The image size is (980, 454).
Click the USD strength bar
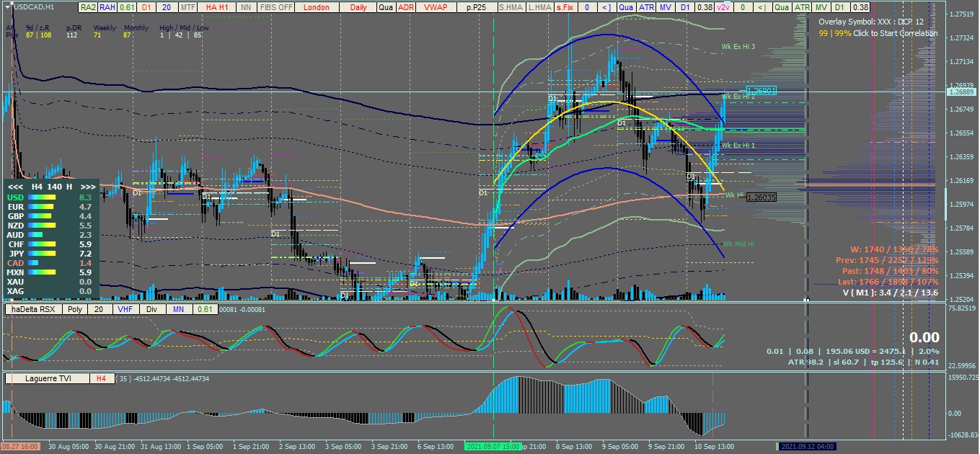tap(43, 197)
